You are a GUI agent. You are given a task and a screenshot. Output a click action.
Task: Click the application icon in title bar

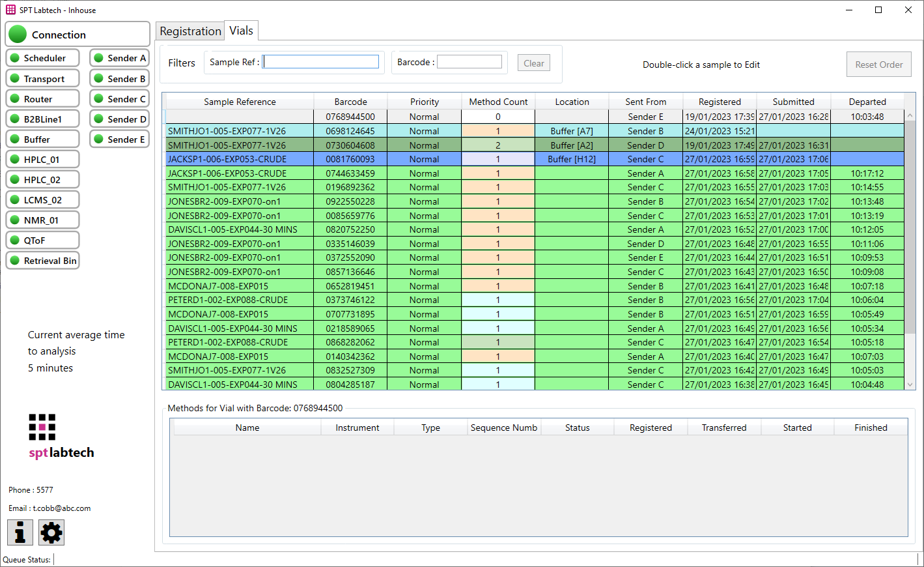coord(10,10)
